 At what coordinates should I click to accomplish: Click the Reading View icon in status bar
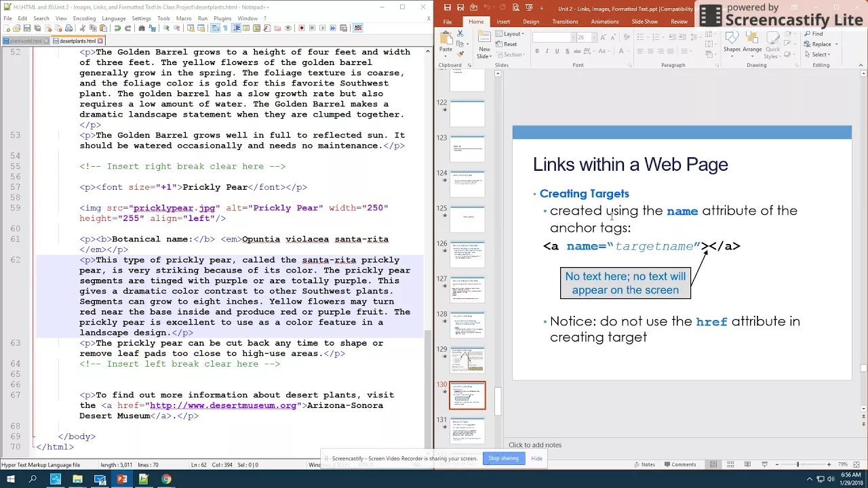tap(747, 464)
